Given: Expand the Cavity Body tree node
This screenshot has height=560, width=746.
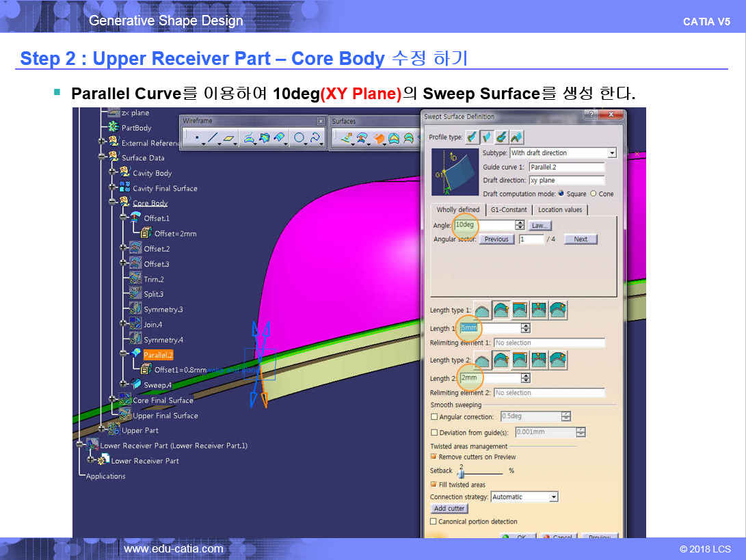Looking at the screenshot, I should (x=114, y=173).
